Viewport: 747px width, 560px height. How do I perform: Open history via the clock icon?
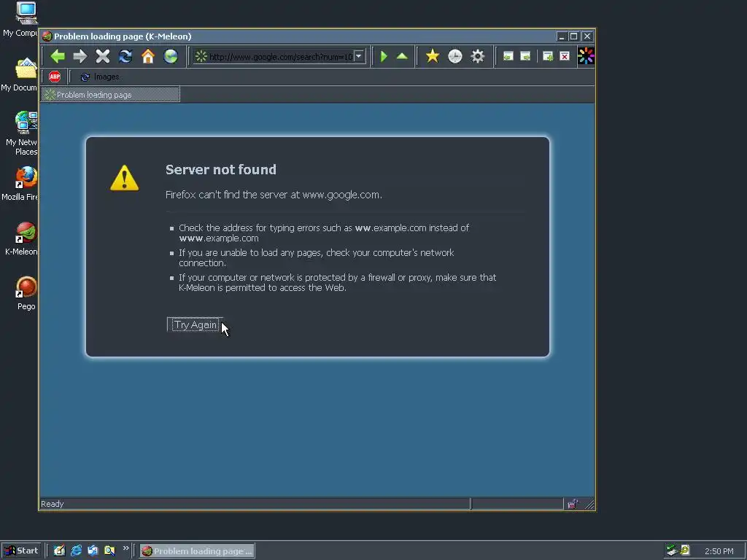click(455, 56)
